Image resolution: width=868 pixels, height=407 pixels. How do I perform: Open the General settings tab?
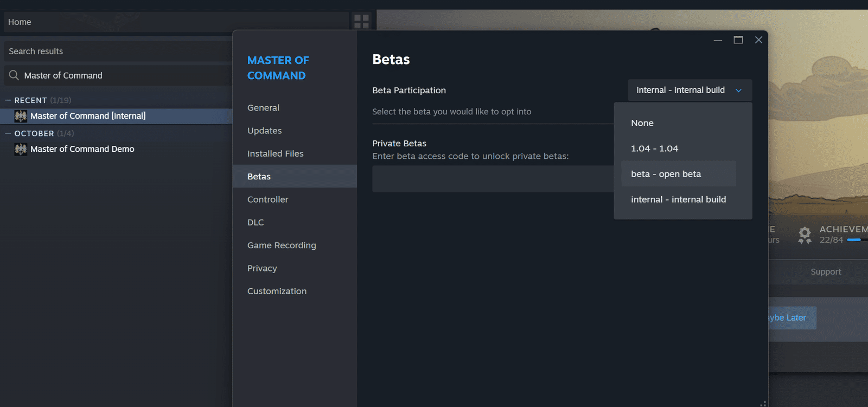click(295, 108)
